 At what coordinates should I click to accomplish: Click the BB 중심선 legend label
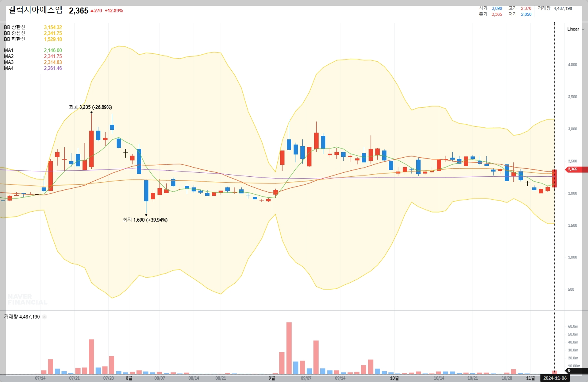coord(15,33)
